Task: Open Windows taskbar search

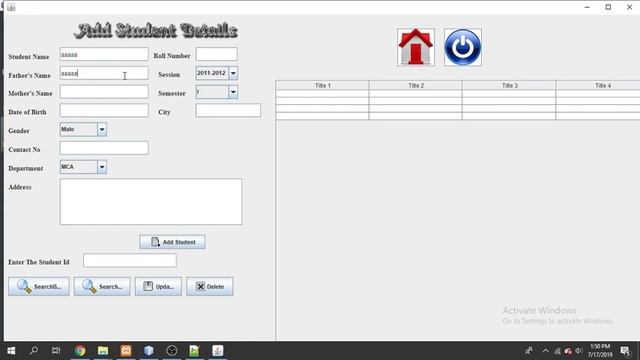Action: tap(34, 351)
